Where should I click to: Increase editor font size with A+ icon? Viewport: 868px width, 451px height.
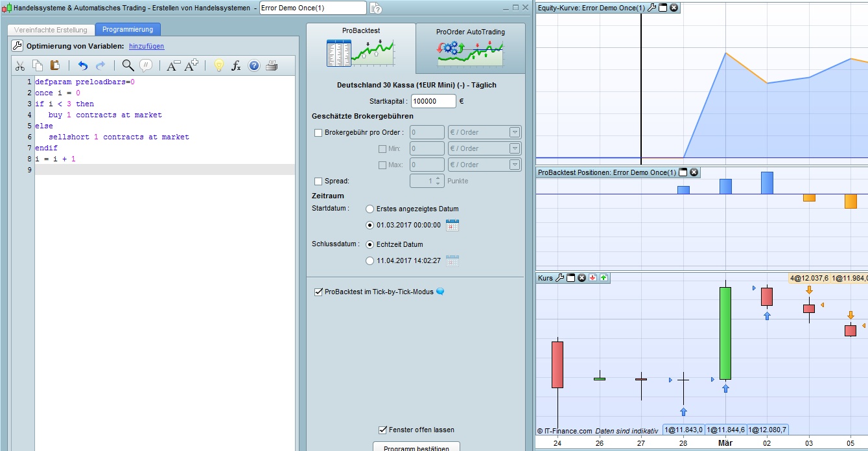tap(191, 65)
